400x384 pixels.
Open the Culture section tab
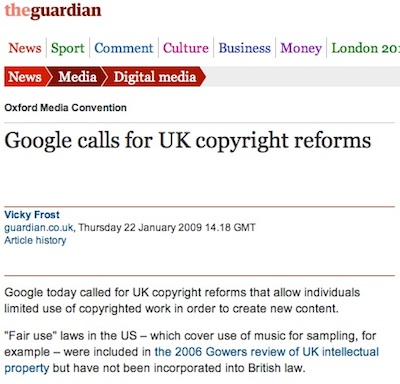click(x=186, y=48)
